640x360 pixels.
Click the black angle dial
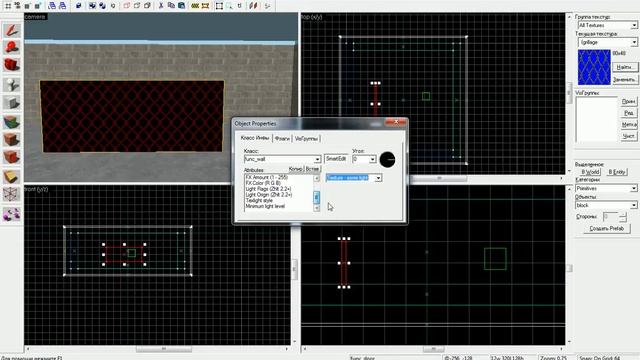387,159
